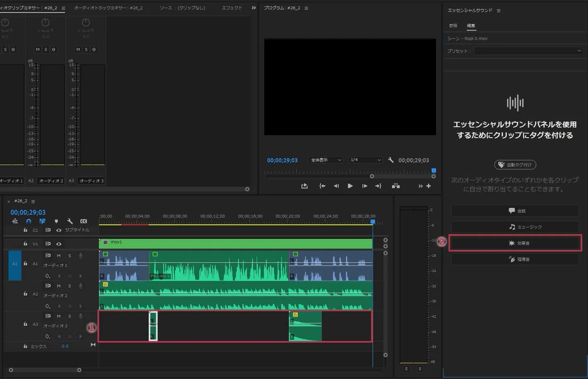Viewport: 588px width, 379px height.
Task: Switch to Essential Sound 編集 tab
Action: tap(471, 25)
